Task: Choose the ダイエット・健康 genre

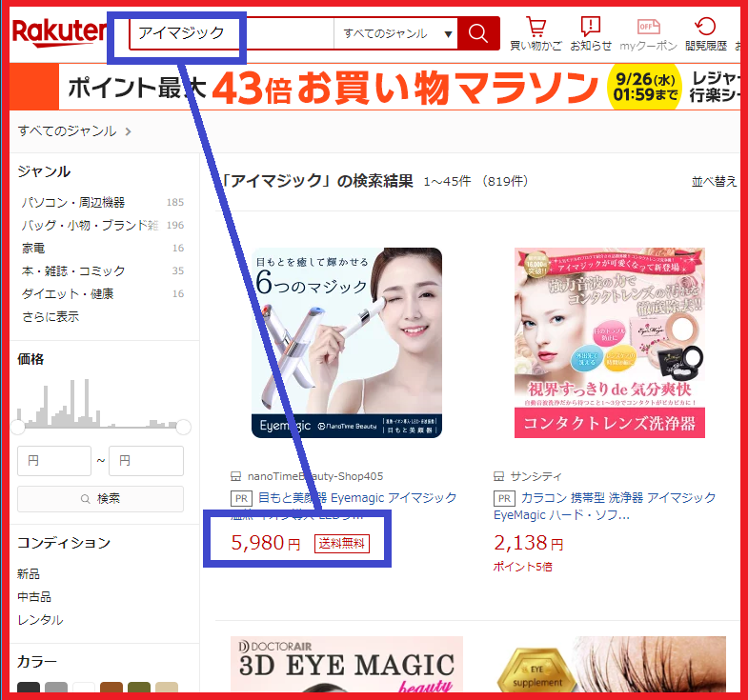Action: click(x=68, y=293)
